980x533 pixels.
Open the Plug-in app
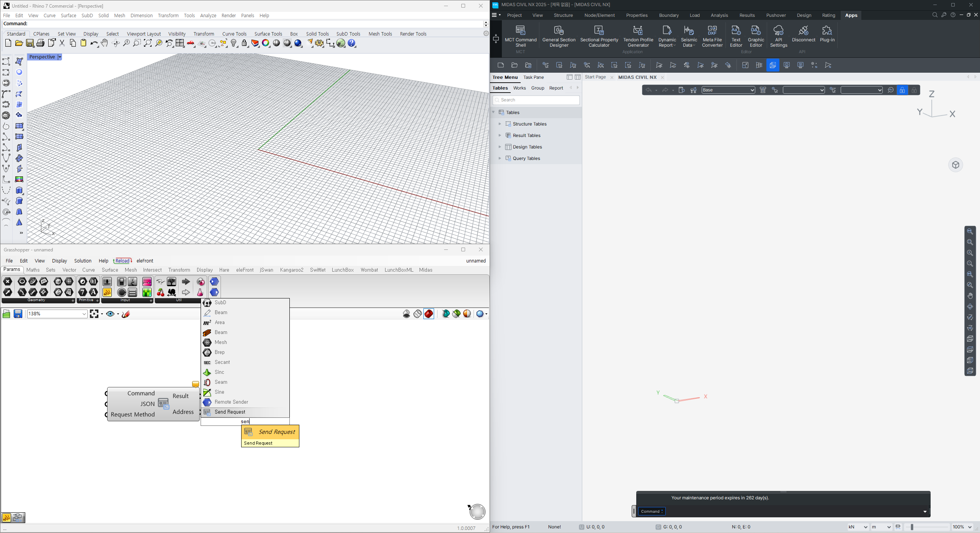pos(827,34)
